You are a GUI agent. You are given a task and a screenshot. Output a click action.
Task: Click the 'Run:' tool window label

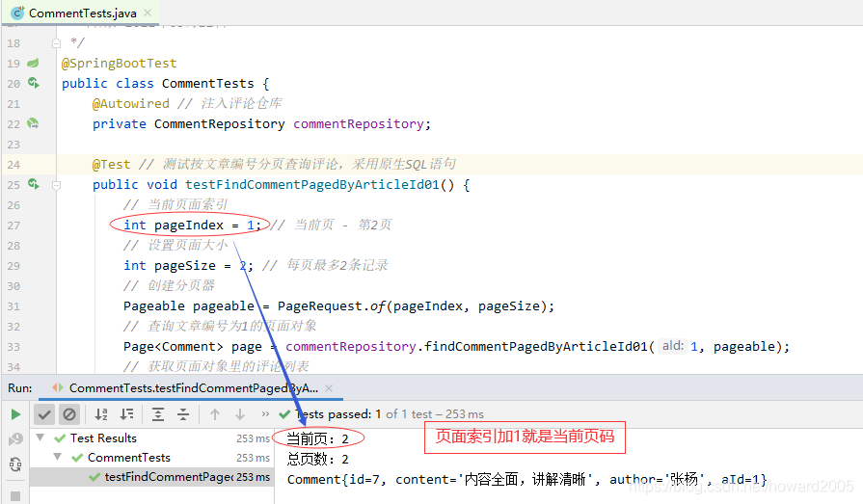point(20,388)
